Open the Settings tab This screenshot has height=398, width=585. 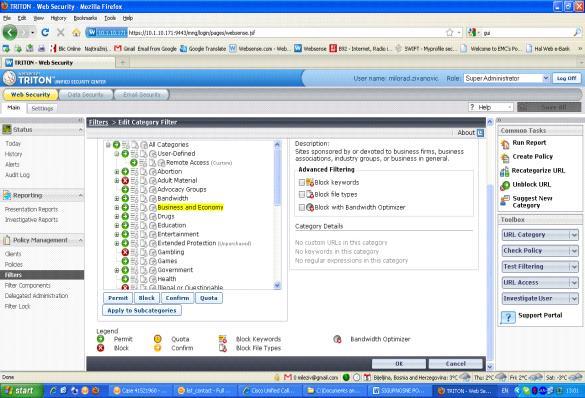[x=42, y=108]
